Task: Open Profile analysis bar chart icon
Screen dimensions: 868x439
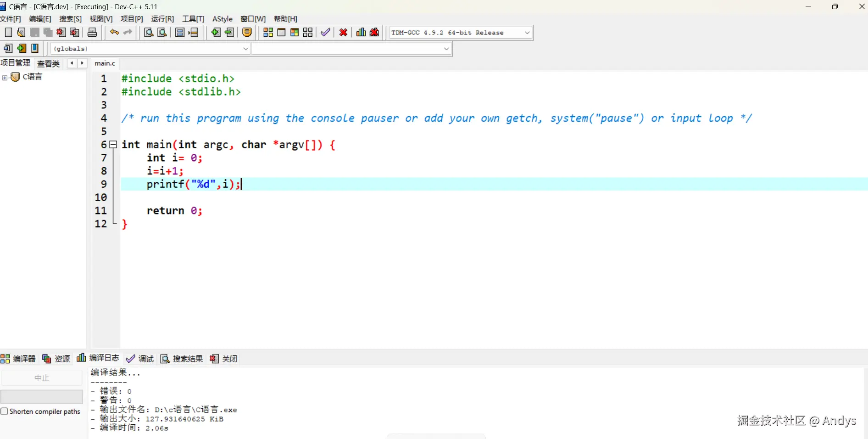Action: click(361, 32)
